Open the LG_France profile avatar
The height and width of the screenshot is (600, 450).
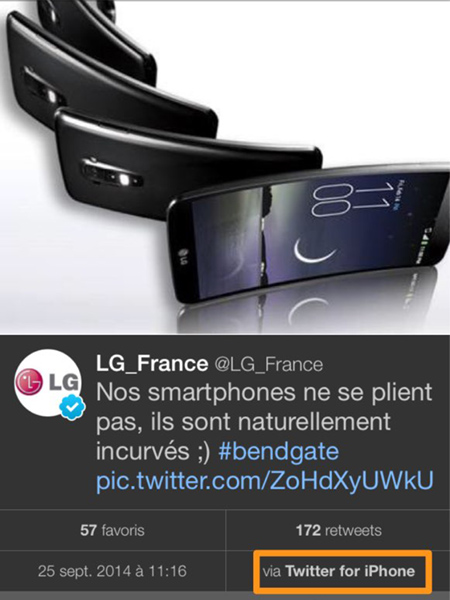tap(48, 382)
